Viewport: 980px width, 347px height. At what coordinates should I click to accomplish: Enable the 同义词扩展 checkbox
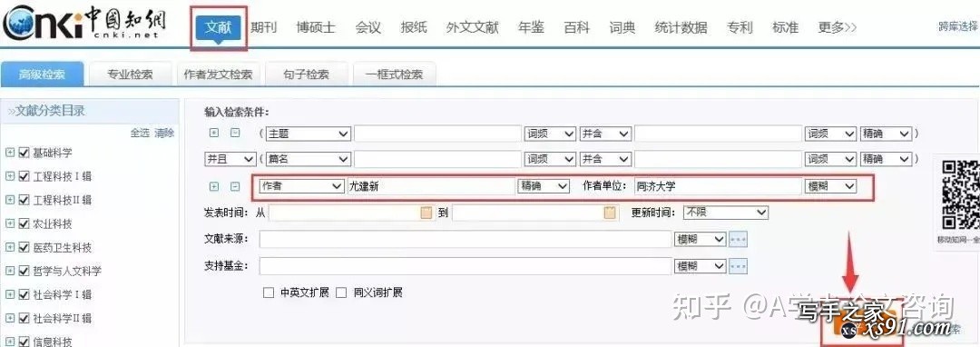click(341, 292)
